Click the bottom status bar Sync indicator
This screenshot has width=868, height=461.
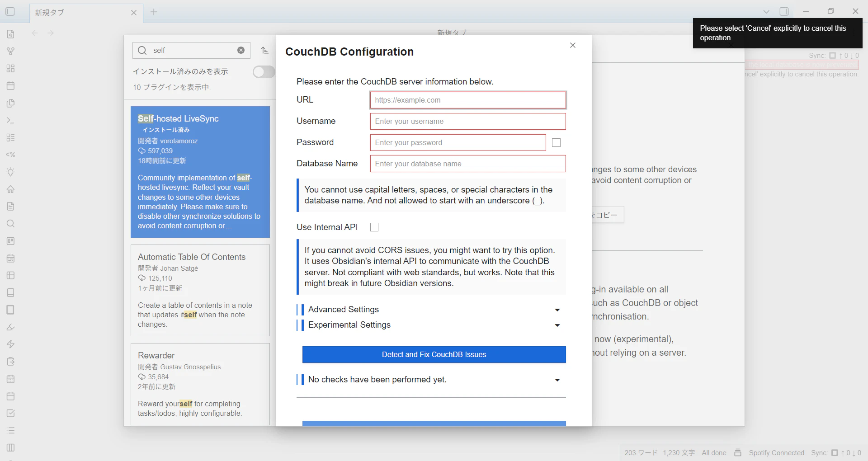pos(836,452)
